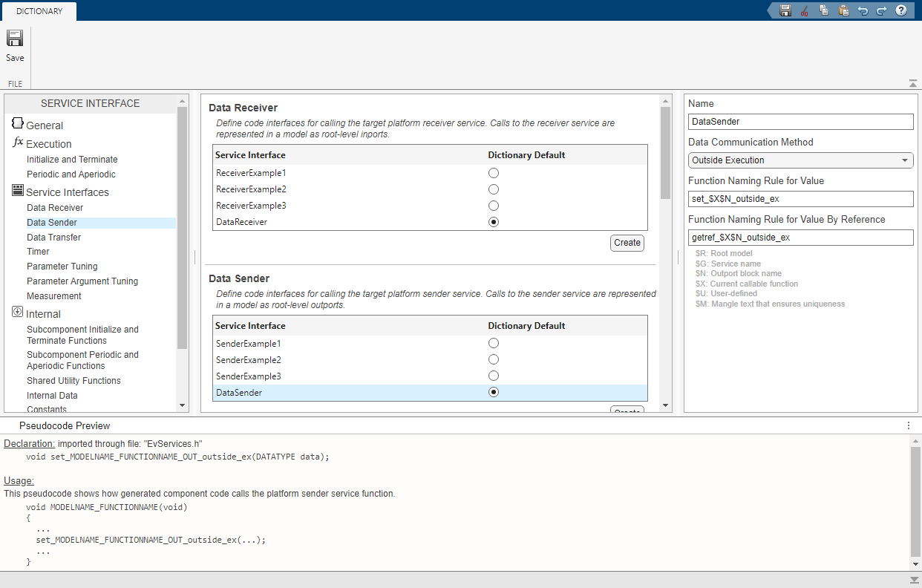Switch to the DICTIONARY tab

(39, 11)
